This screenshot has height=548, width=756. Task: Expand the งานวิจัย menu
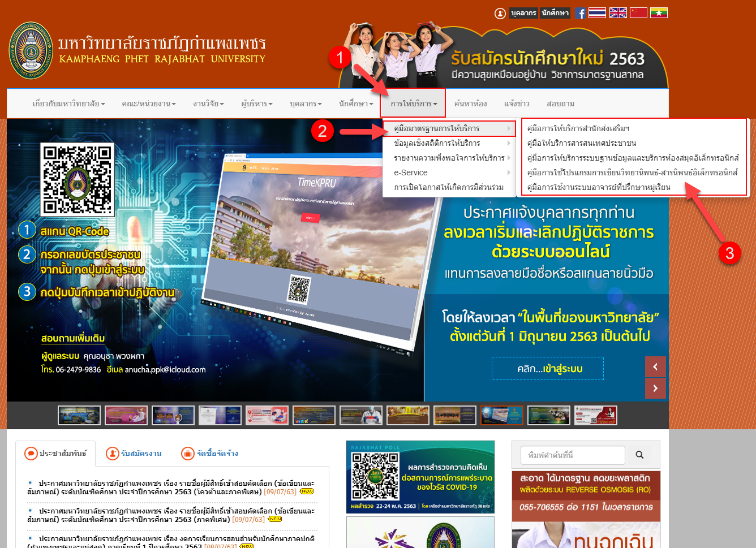pos(208,103)
